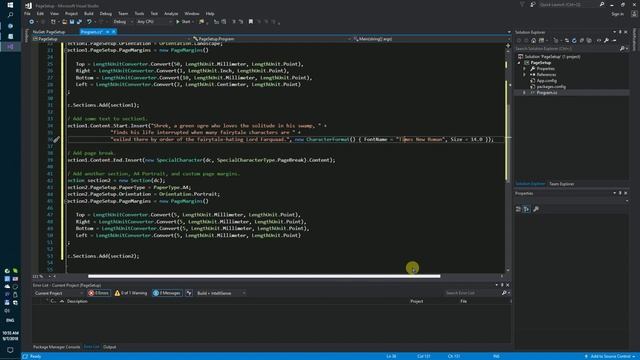
Task: Click the Solution Explorer Refresh icon
Action: tap(574, 40)
